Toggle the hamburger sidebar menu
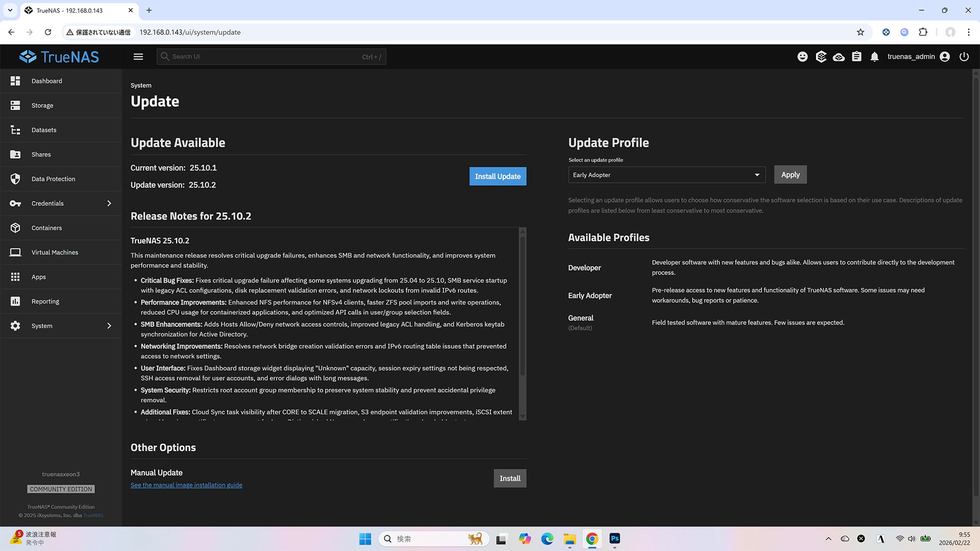This screenshot has width=980, height=551. [x=138, y=57]
